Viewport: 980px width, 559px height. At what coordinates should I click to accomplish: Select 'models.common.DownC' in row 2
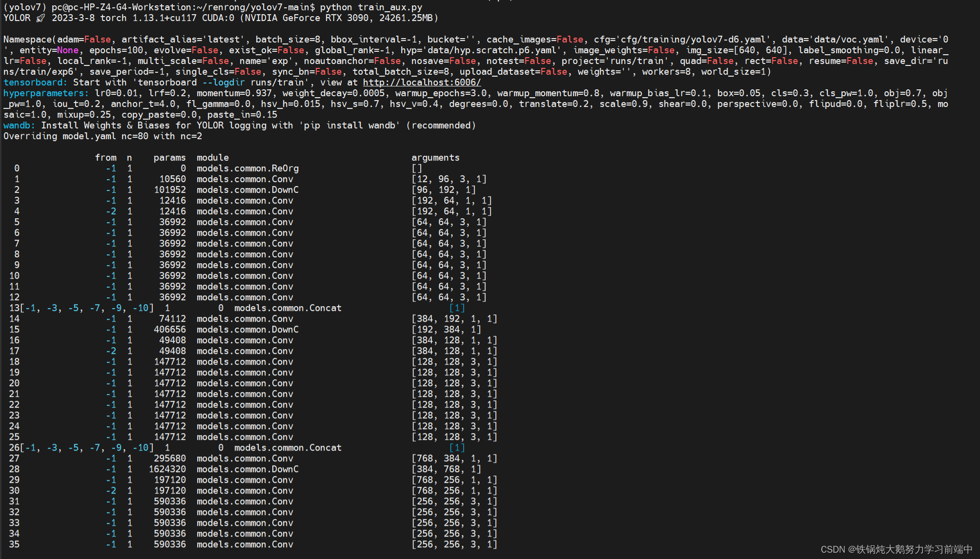click(x=247, y=190)
